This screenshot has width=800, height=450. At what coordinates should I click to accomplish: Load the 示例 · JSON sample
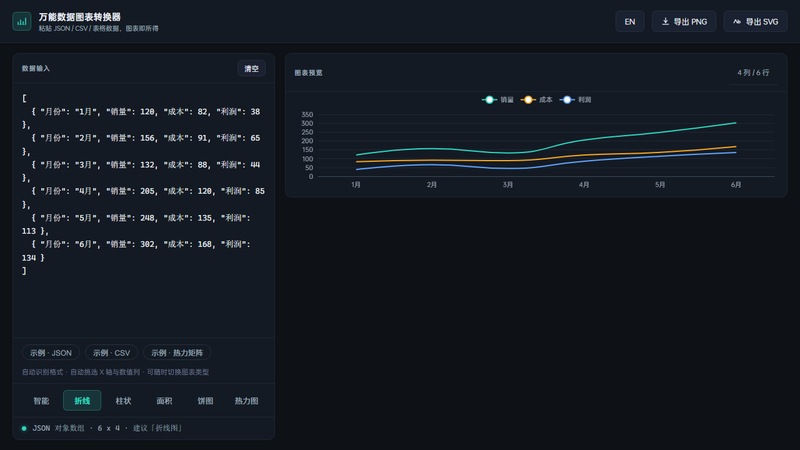click(51, 353)
